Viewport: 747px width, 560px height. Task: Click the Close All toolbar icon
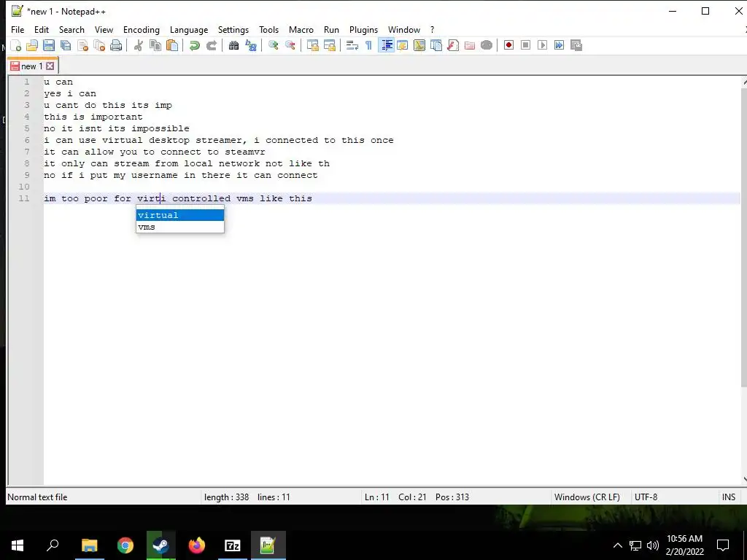[x=99, y=45]
